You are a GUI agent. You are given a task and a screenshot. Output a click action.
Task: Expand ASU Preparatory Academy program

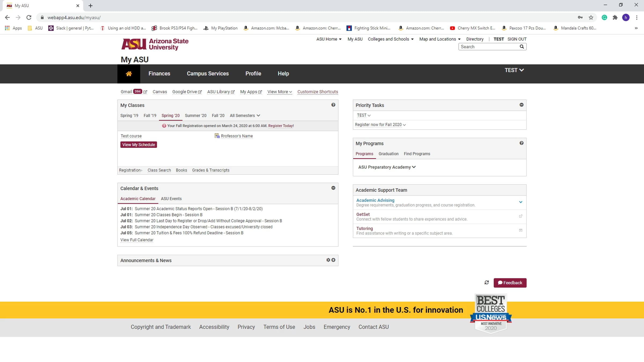click(387, 167)
